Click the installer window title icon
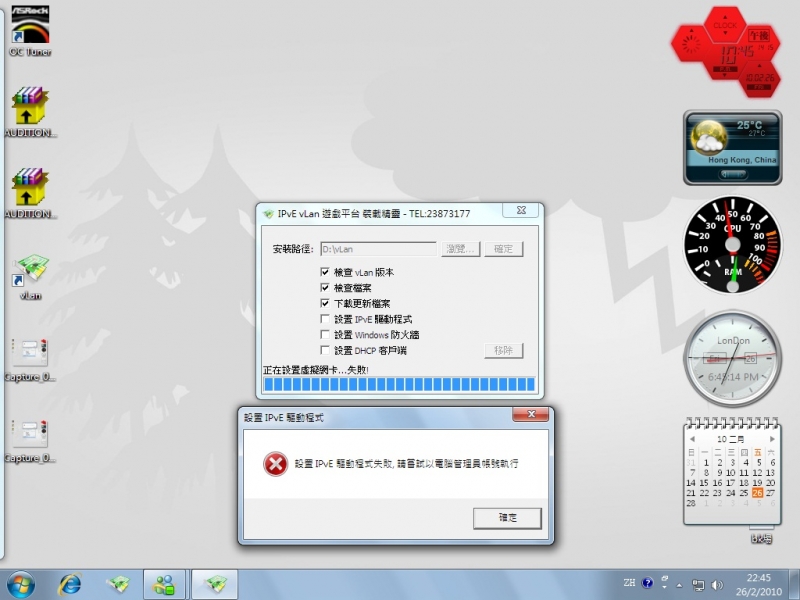Image resolution: width=800 pixels, height=600 pixels. click(268, 214)
